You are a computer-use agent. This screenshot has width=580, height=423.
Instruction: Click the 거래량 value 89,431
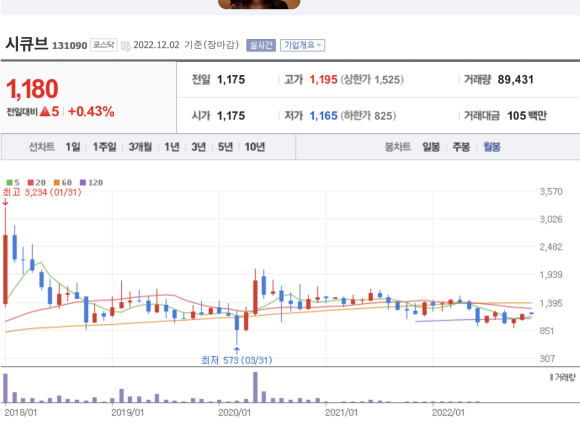(x=516, y=79)
